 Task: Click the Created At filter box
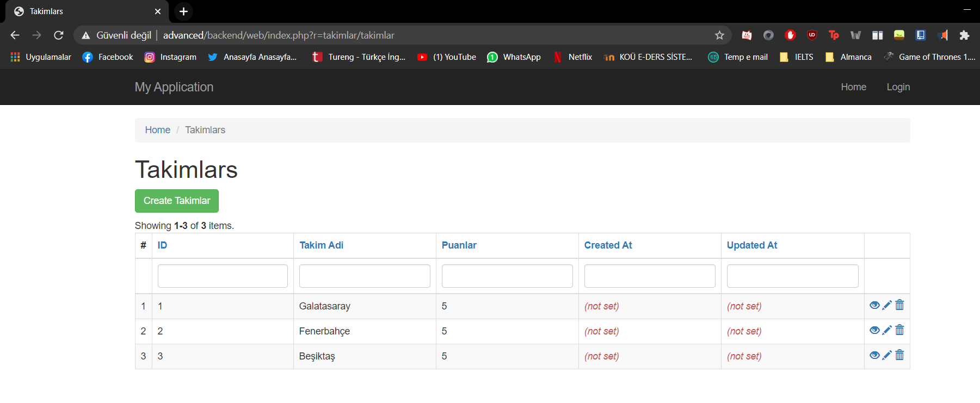(649, 276)
